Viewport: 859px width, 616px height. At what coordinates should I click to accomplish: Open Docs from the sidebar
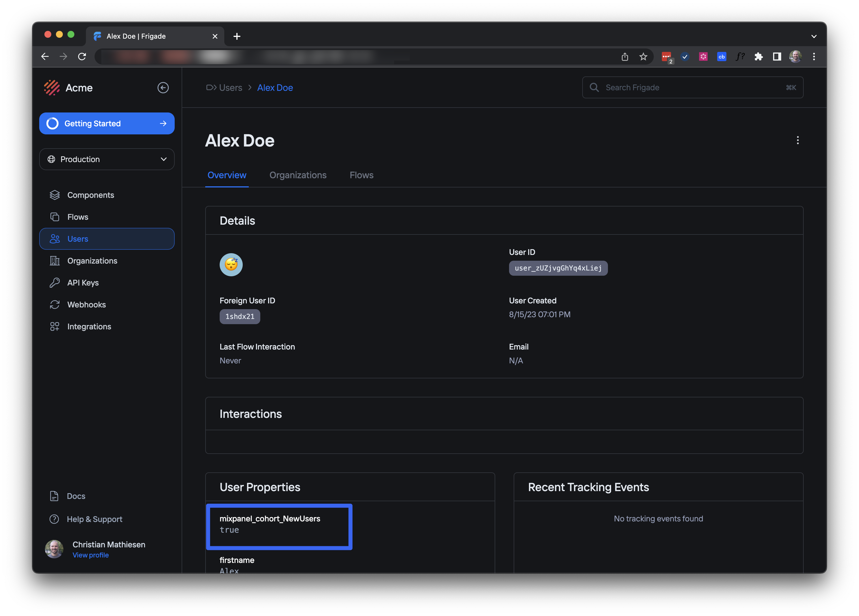(x=76, y=496)
